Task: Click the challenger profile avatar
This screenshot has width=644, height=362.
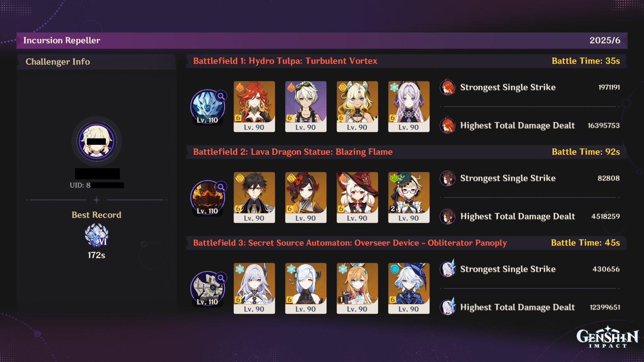Action: (97, 141)
